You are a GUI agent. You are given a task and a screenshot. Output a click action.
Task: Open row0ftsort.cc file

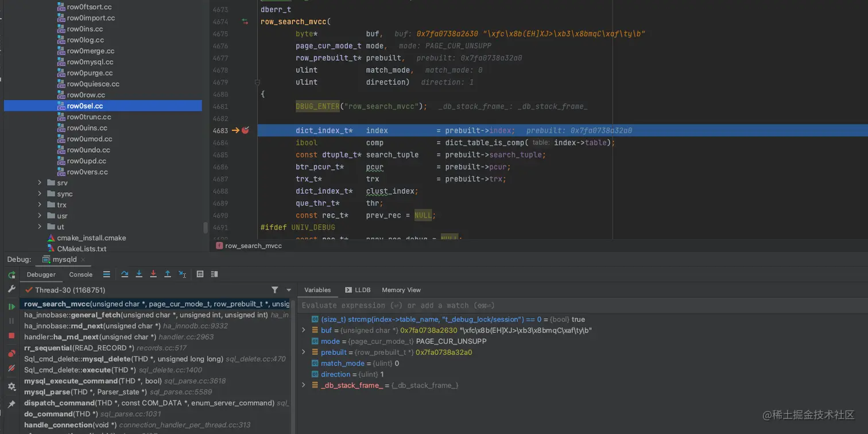[89, 7]
